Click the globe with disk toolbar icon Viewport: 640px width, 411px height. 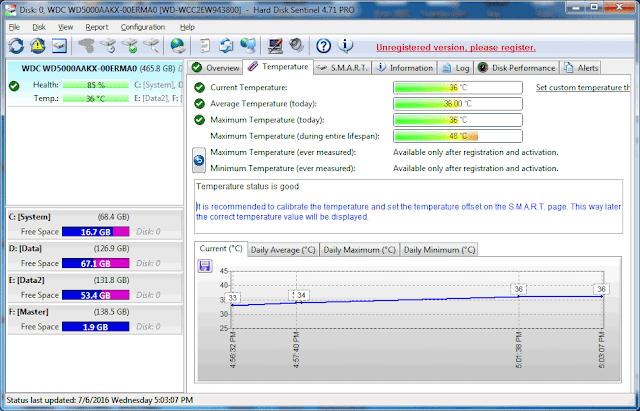click(178, 46)
